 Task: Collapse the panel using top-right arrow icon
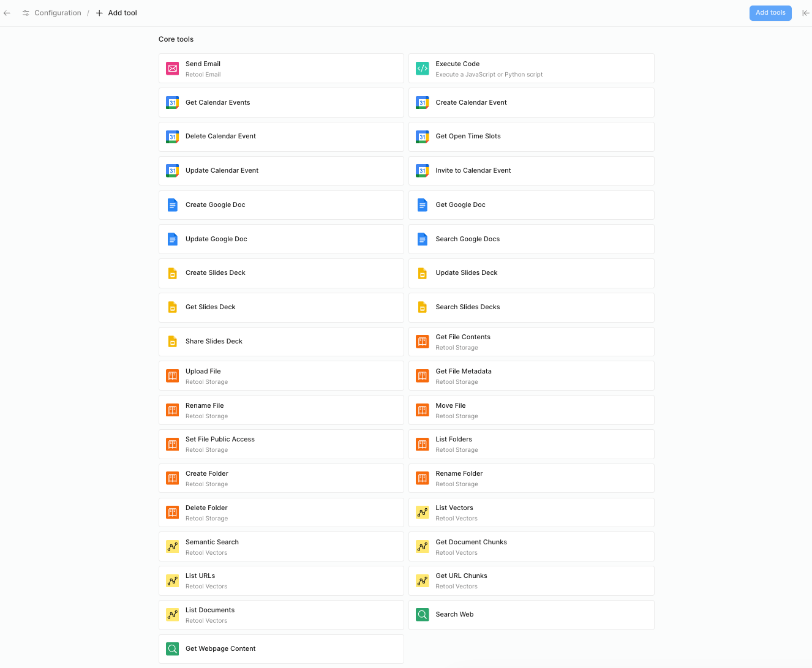(x=805, y=13)
